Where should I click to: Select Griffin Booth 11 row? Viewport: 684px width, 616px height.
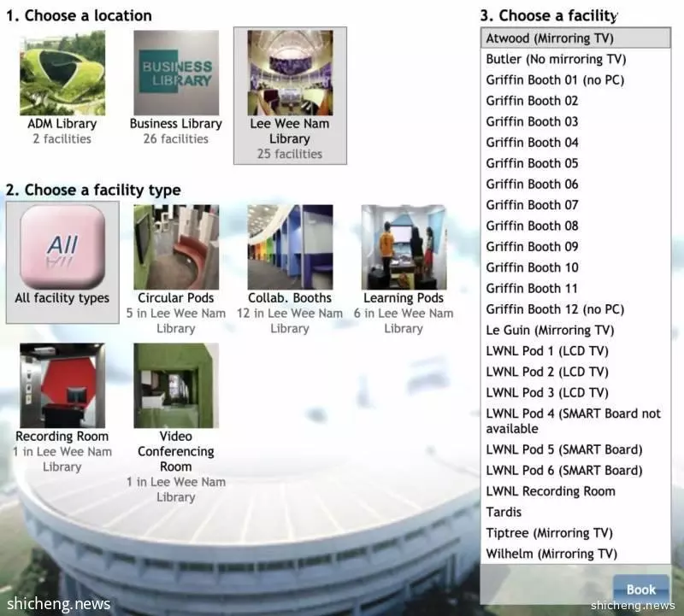575,288
